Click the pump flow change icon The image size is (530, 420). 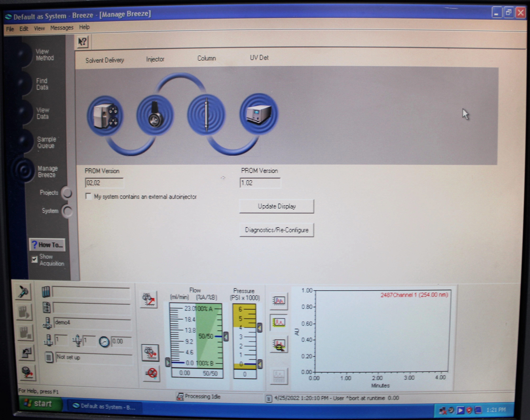[150, 353]
